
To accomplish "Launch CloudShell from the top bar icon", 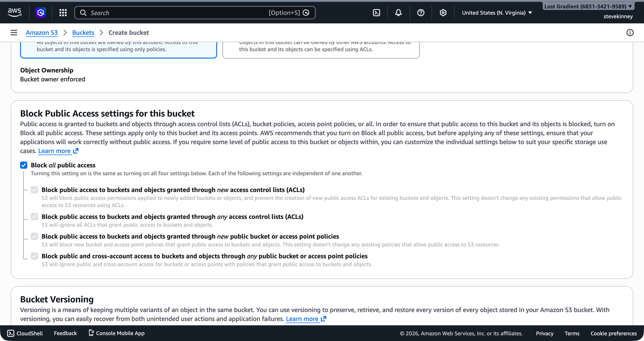I will tap(376, 12).
